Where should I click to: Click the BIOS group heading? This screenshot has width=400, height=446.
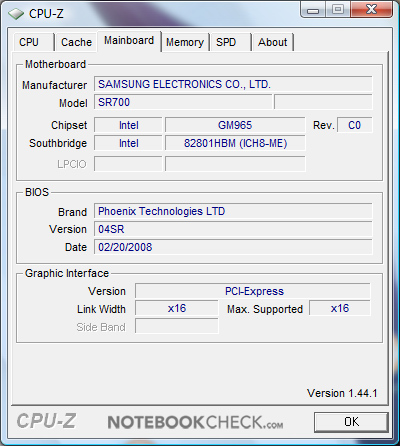[x=37, y=192]
